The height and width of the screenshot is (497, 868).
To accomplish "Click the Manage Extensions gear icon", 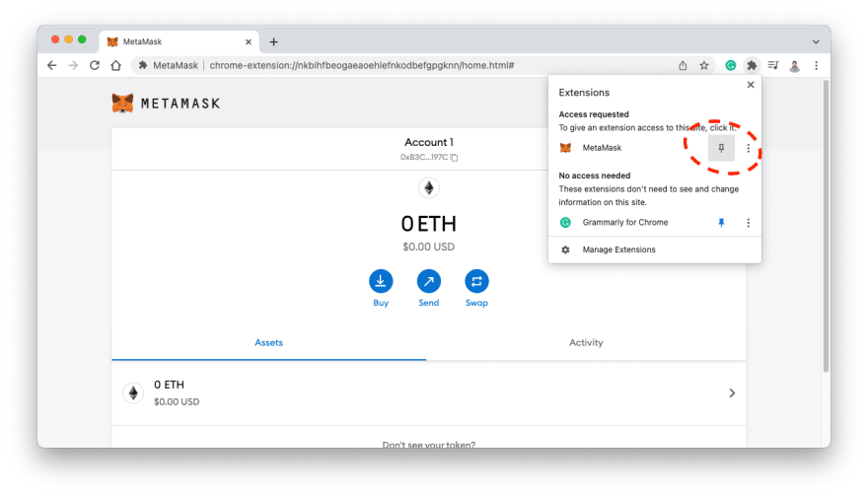I will coord(565,249).
